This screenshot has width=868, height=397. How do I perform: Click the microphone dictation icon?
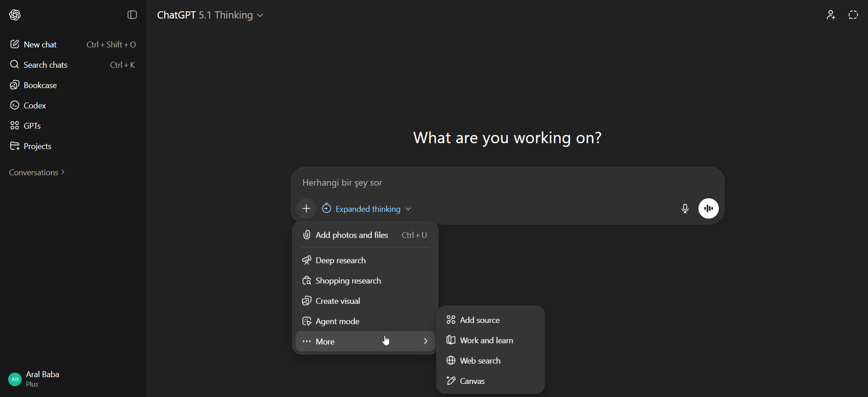point(685,209)
